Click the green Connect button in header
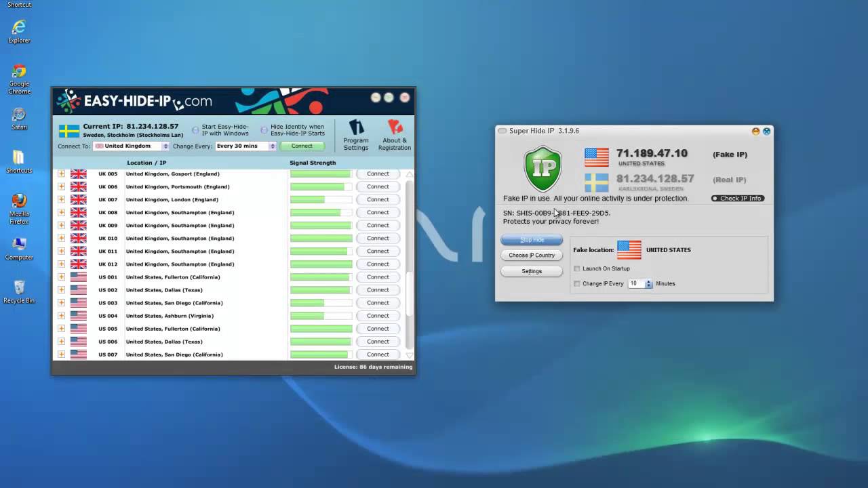 302,146
